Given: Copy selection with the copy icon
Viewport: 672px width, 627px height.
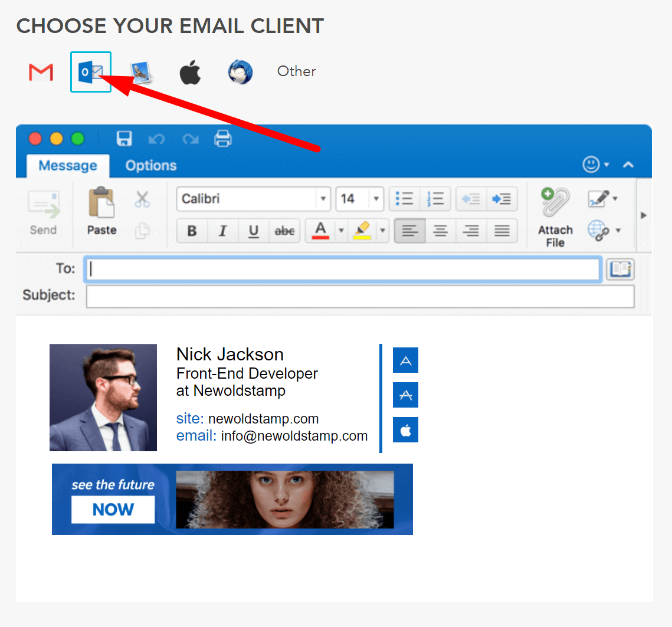Looking at the screenshot, I should tap(142, 231).
